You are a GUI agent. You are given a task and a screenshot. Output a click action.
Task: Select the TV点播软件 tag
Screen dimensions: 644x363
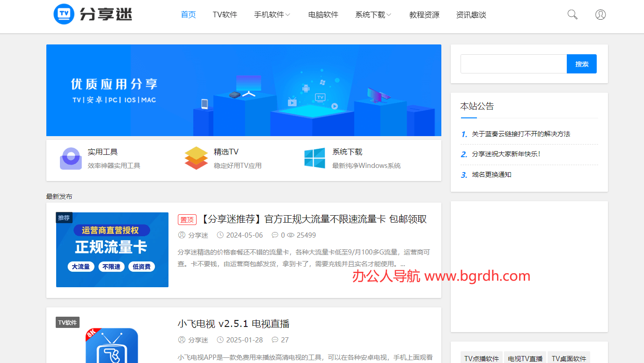pos(482,358)
